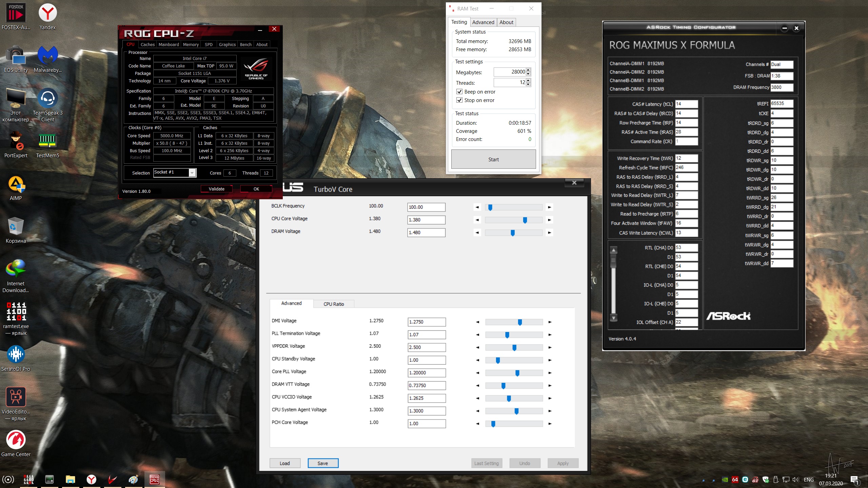Expand the Socket #1 selection dropdown
The image size is (868, 488).
(192, 173)
